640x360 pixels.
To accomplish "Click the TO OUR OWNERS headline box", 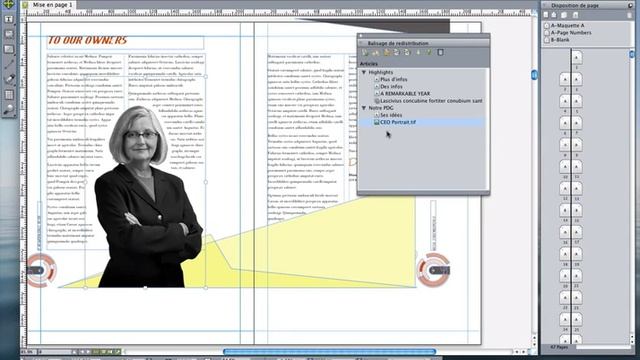I will click(x=125, y=42).
